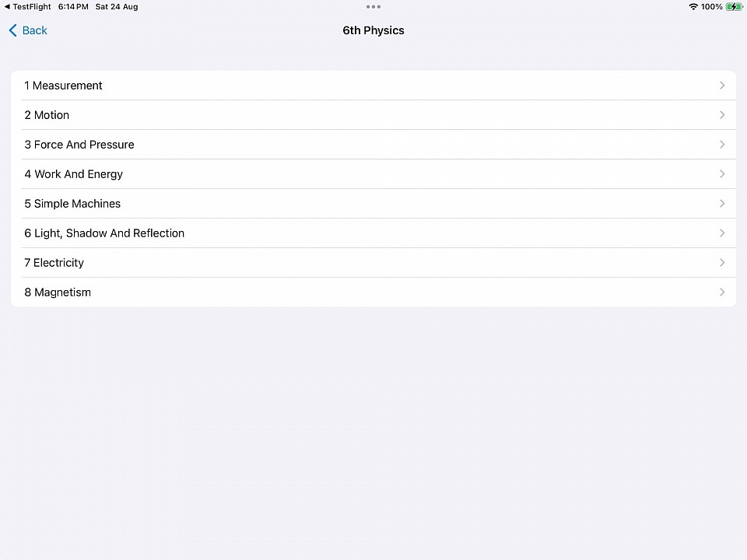Tap the 6th Physics title
The height and width of the screenshot is (560, 747).
coord(373,30)
